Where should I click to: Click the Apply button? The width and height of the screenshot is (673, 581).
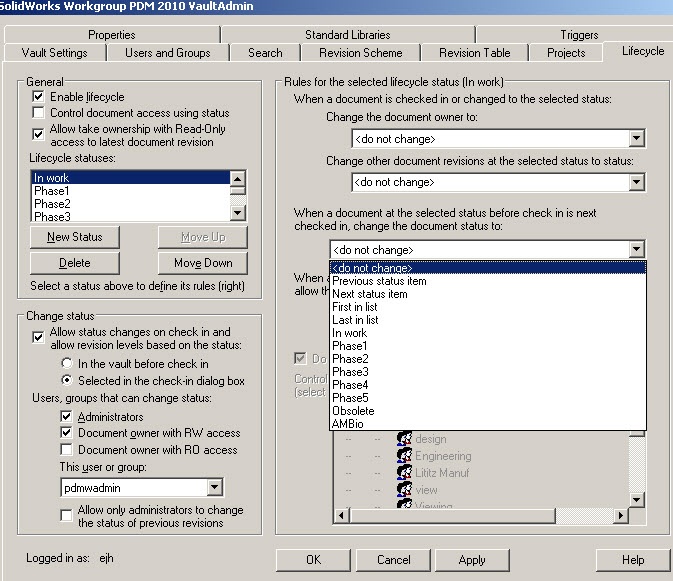(472, 560)
